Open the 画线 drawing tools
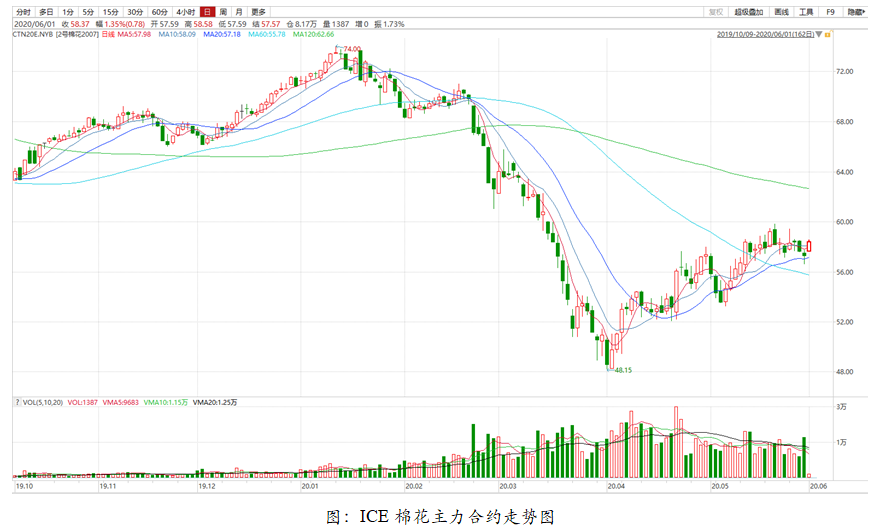The image size is (883, 530). tap(781, 12)
